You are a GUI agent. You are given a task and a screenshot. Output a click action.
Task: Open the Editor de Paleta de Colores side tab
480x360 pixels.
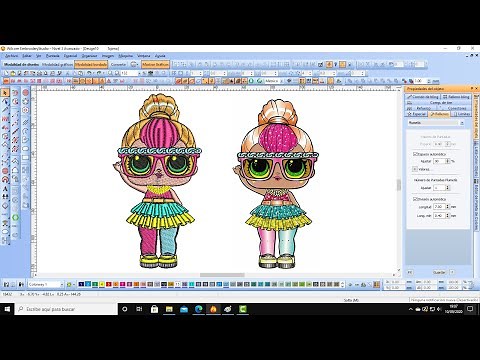(477, 205)
